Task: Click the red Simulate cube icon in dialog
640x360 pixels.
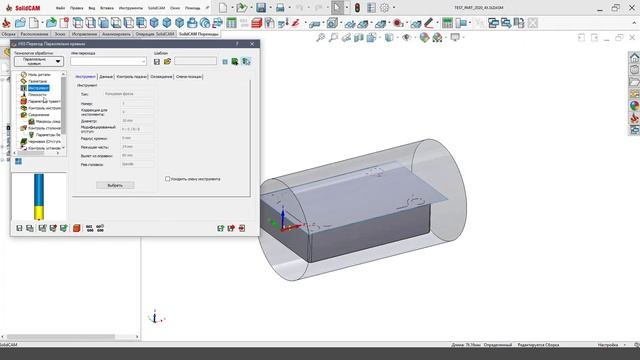Action: click(x=76, y=228)
